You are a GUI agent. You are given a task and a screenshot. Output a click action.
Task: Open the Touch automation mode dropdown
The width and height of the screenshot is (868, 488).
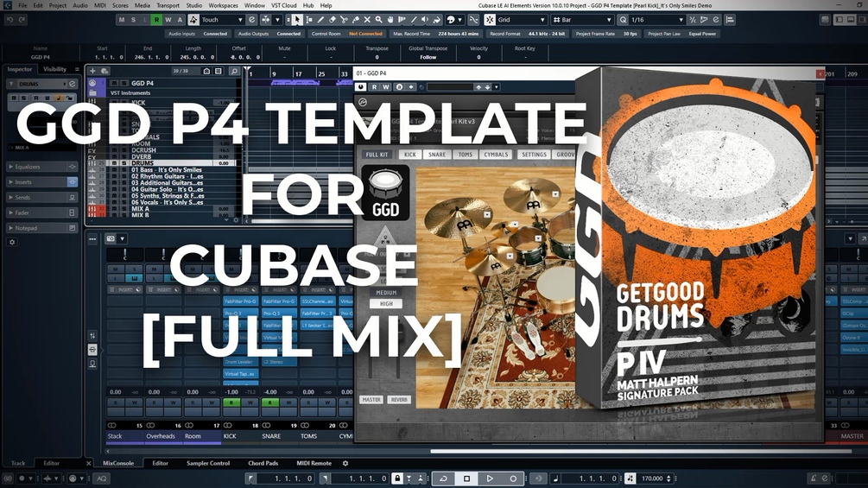click(222, 20)
